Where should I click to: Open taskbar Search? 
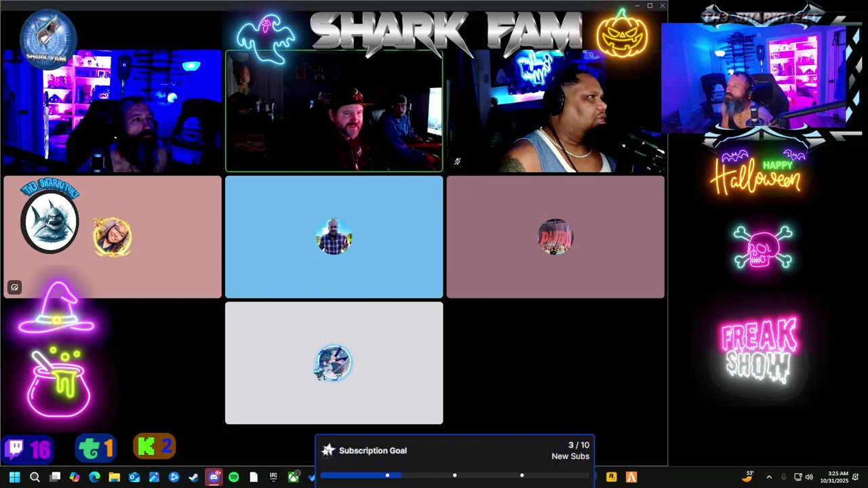tap(35, 477)
